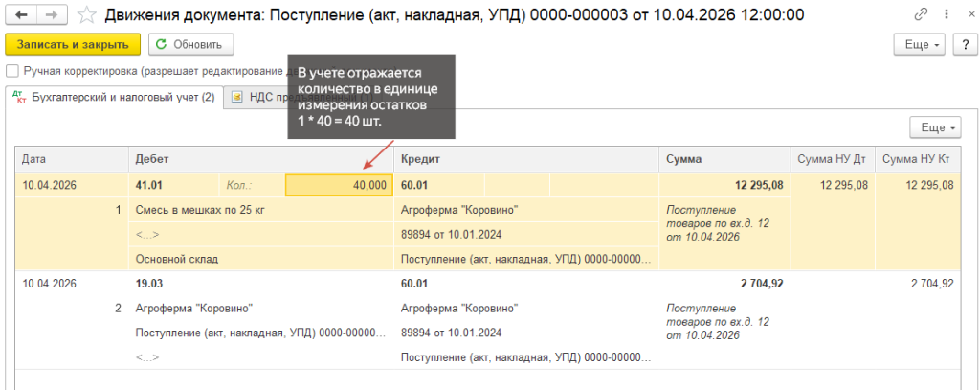Select the empty <...> cell under Смесь в мешках

pyautogui.click(x=261, y=235)
